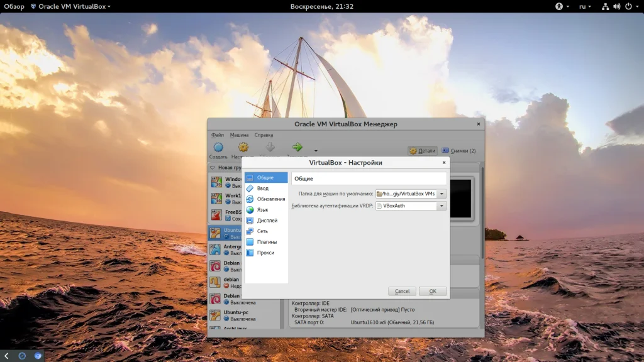Viewport: 644px width, 362px height.
Task: Switch to the Снимки (2) view
Action: tap(458, 151)
